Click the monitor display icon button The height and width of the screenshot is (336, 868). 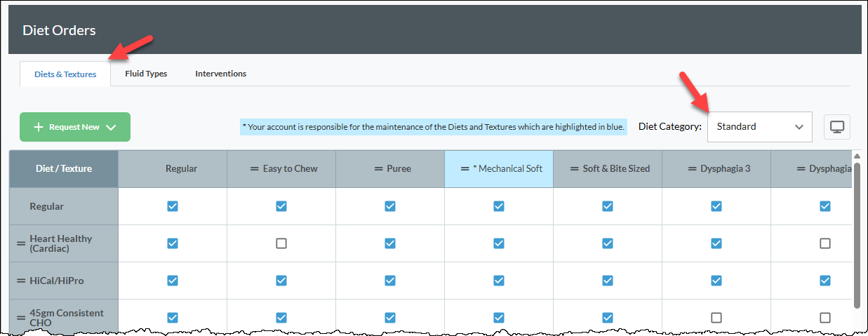[836, 127]
